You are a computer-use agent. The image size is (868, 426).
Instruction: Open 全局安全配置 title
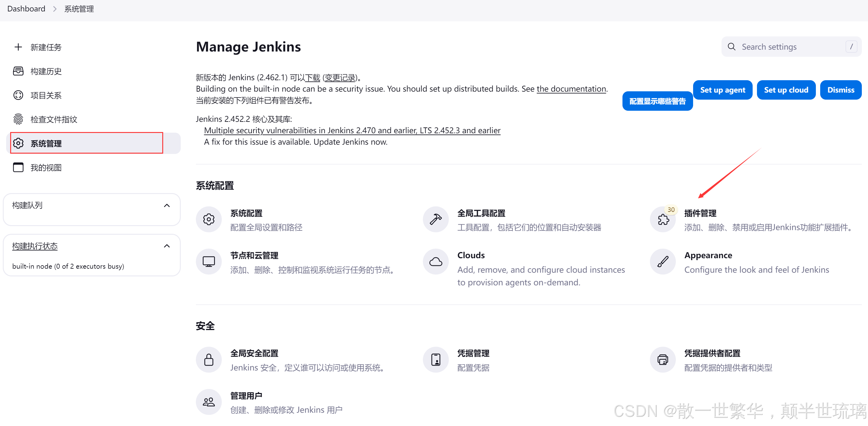(254, 354)
